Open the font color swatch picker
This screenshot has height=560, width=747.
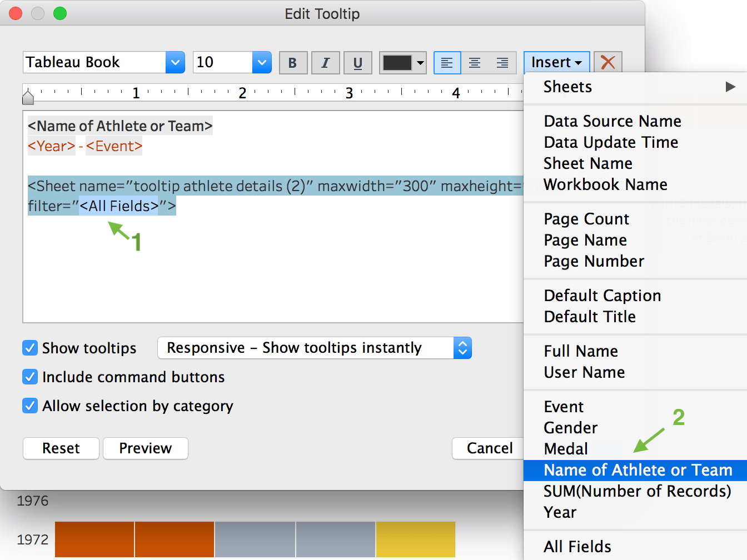pyautogui.click(x=402, y=62)
